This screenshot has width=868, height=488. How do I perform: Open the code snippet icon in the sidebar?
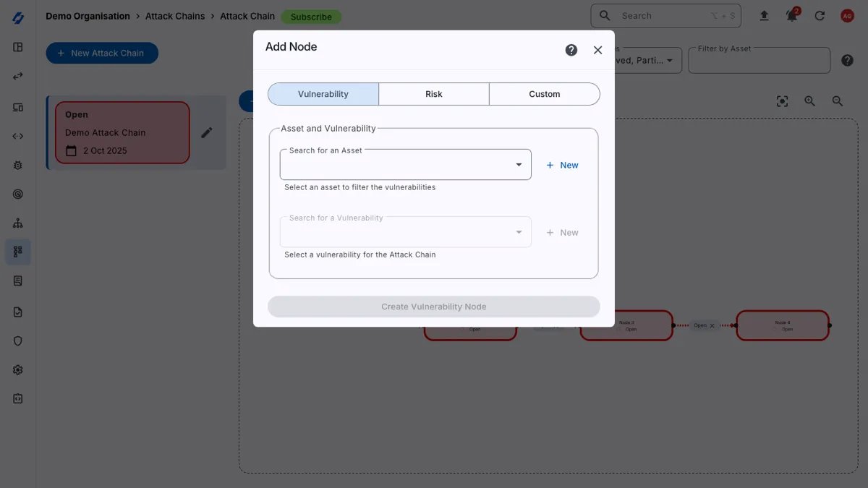click(17, 135)
